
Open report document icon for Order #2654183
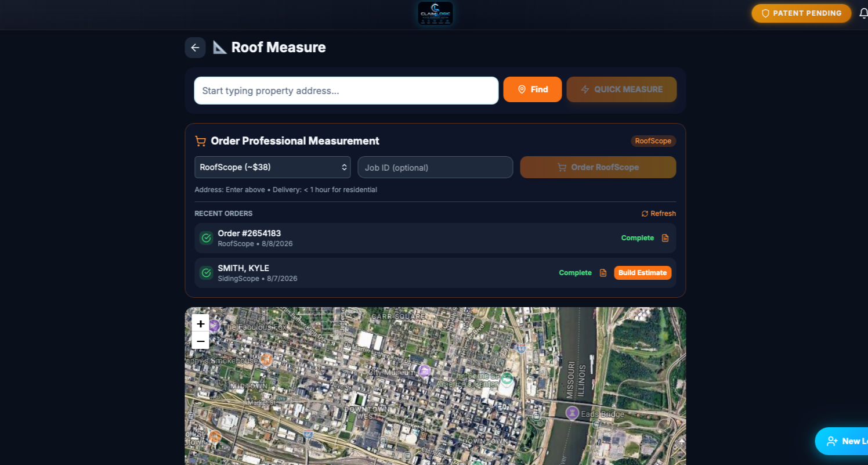pyautogui.click(x=666, y=238)
